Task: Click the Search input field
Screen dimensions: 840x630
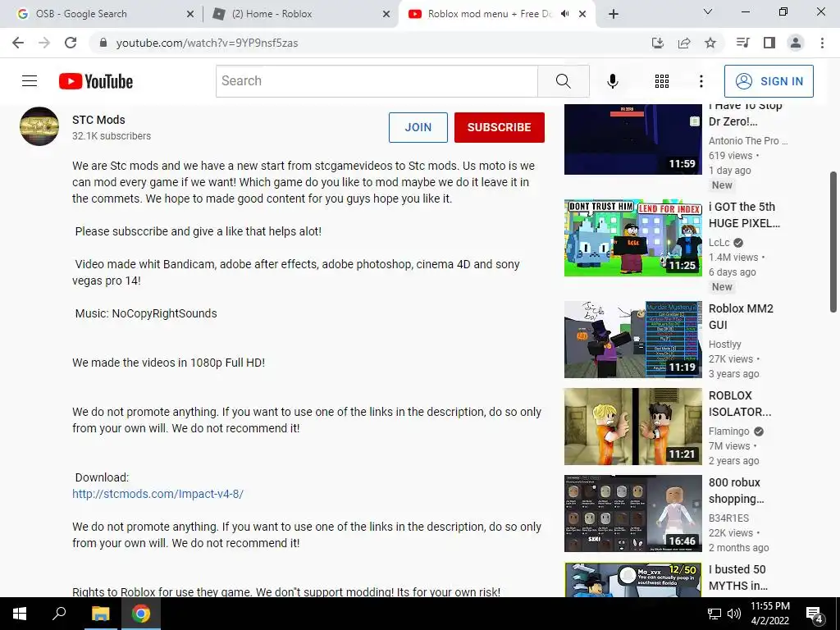Action: pyautogui.click(x=377, y=81)
